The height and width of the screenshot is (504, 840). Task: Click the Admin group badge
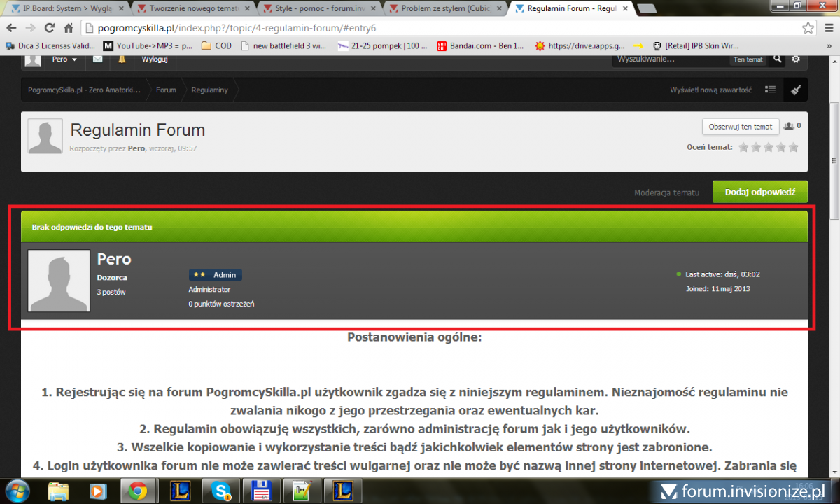216,275
